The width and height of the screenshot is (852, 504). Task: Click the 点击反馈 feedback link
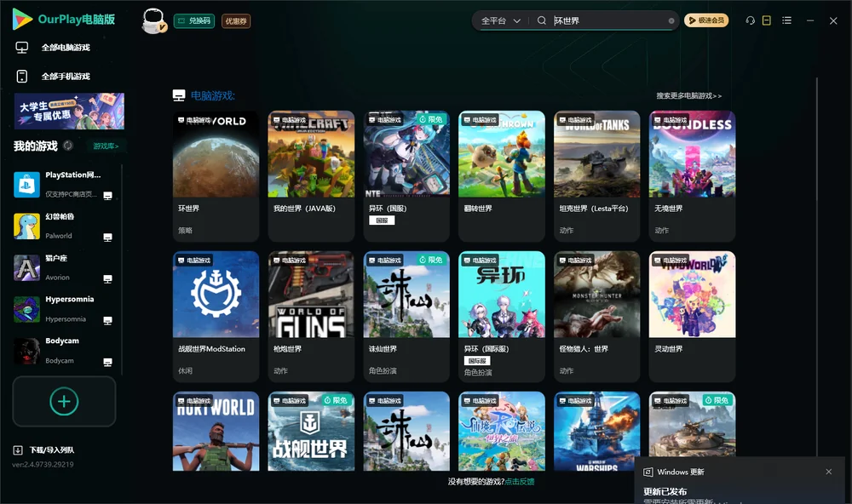pos(520,482)
